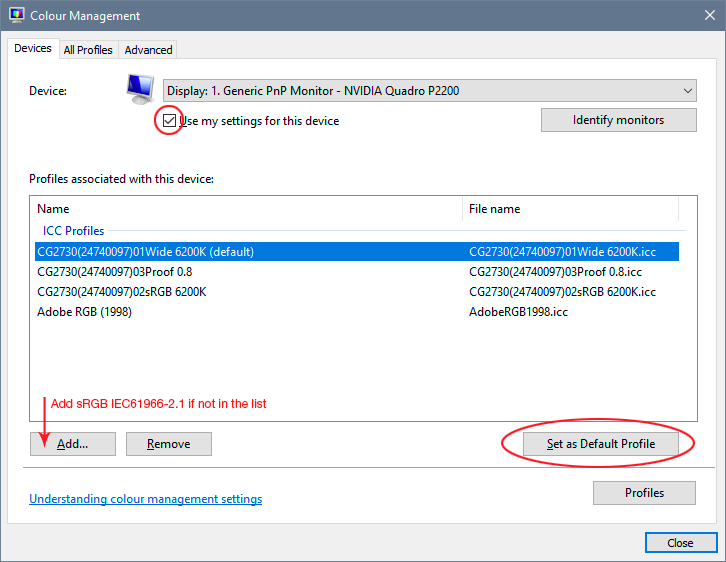726x562 pixels.
Task: Choose the Adobe RGB (1998) profile
Action: click(85, 312)
